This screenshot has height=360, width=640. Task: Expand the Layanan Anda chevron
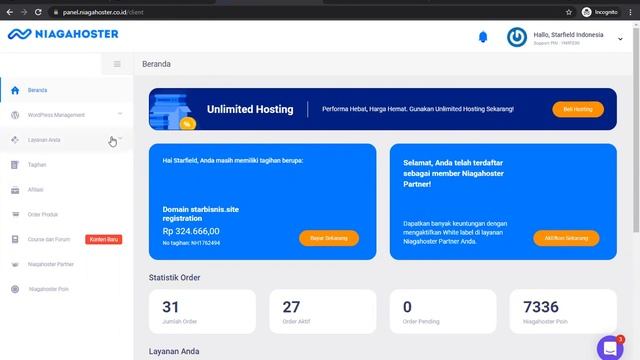coord(120,139)
